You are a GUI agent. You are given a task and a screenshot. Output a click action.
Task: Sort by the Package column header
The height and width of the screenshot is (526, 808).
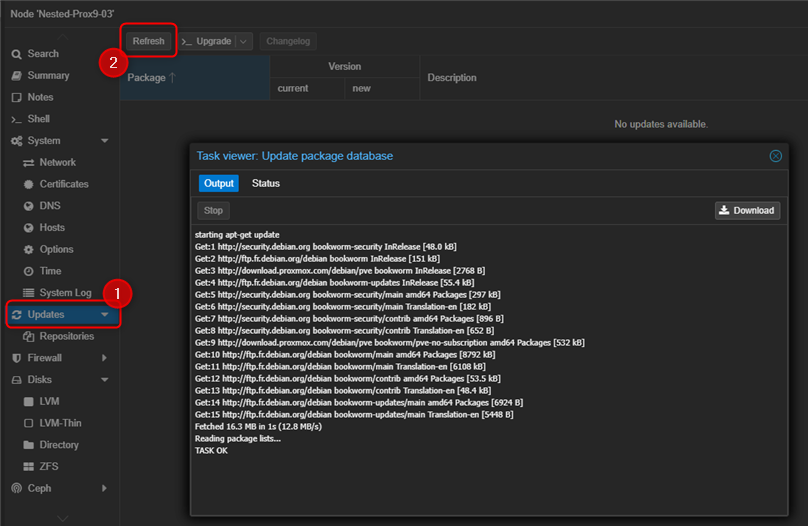coord(152,78)
